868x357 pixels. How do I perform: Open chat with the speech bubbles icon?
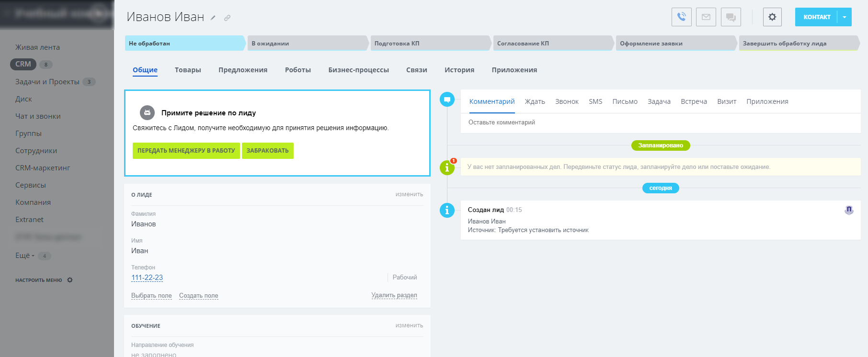(731, 17)
